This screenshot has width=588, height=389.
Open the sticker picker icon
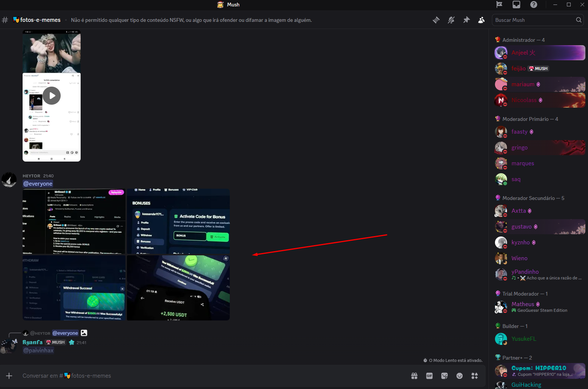click(444, 376)
